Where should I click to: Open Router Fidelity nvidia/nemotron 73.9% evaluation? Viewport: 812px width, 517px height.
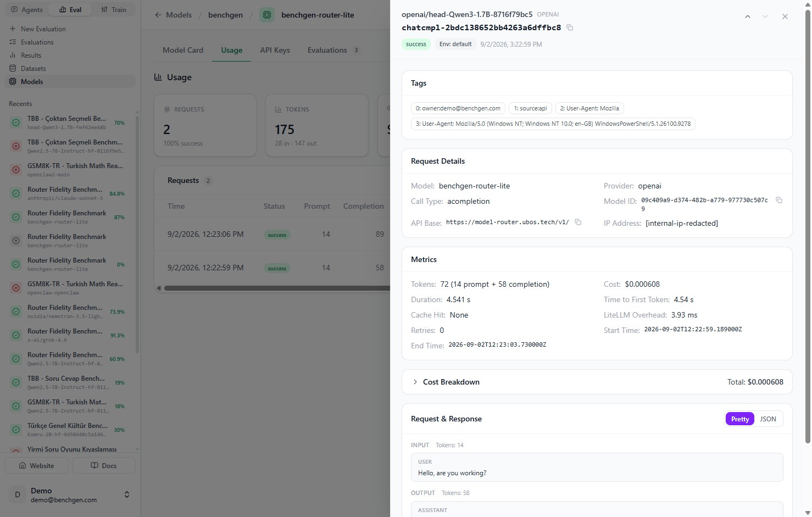coord(70,312)
